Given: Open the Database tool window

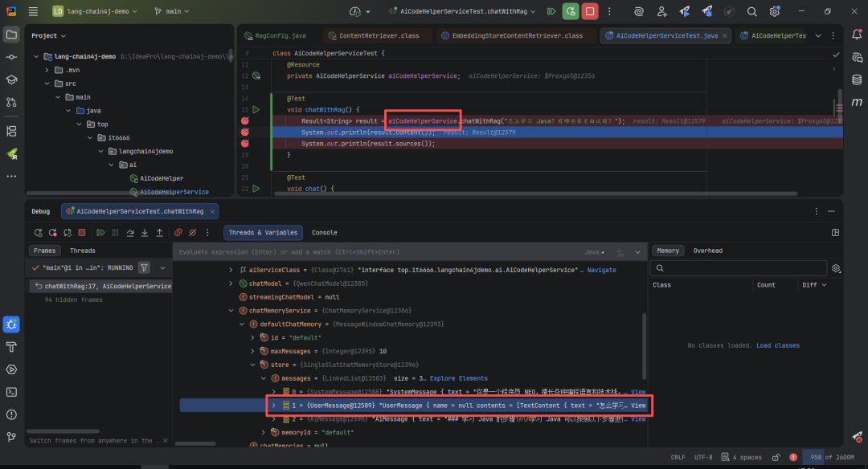Looking at the screenshot, I should (857, 80).
